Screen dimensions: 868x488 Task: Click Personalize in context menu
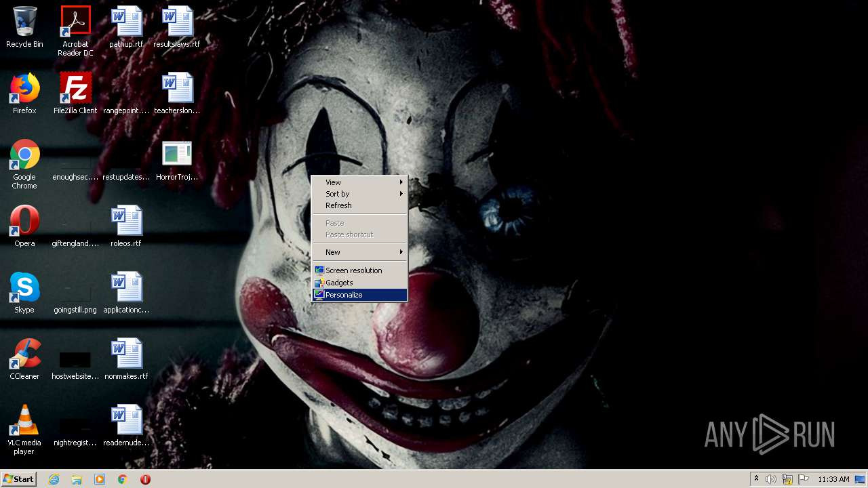tap(359, 295)
